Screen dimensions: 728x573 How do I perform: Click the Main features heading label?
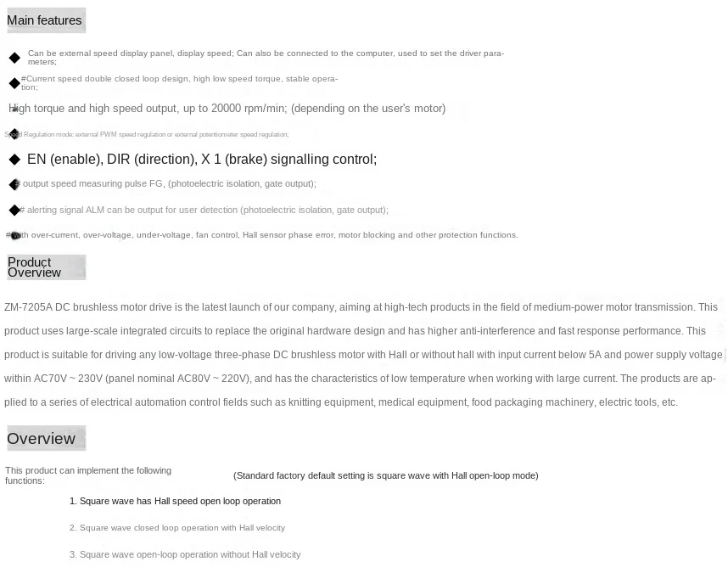coord(46,20)
